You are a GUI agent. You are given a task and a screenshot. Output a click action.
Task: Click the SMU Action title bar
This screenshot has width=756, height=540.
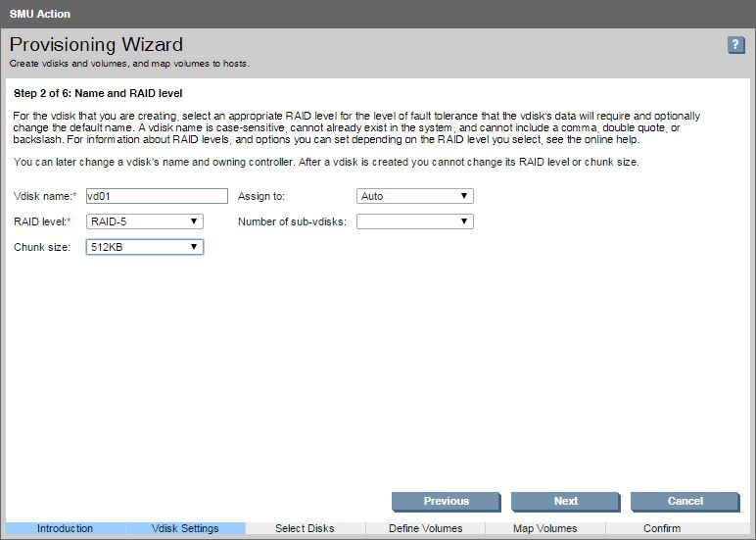[x=39, y=14]
